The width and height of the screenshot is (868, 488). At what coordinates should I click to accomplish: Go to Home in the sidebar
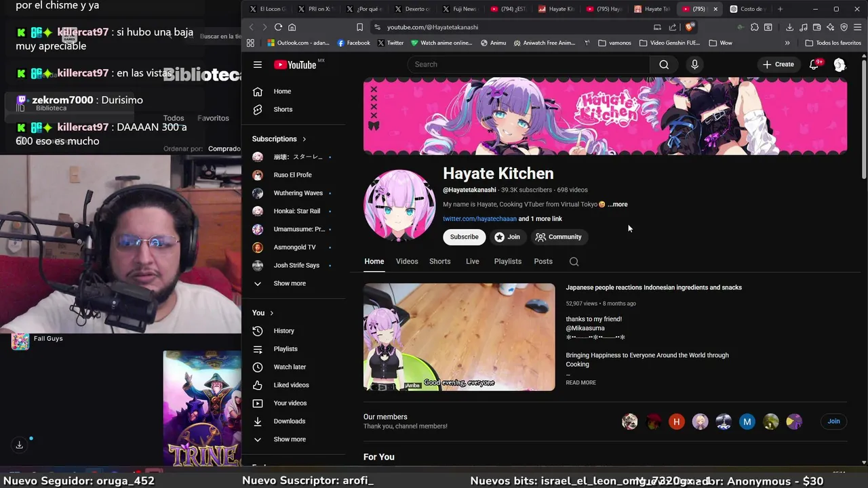(282, 91)
